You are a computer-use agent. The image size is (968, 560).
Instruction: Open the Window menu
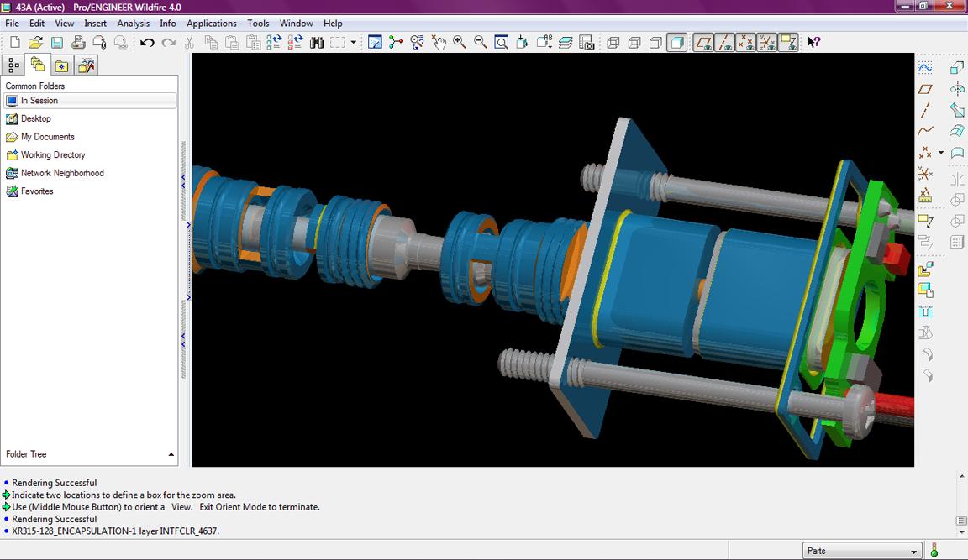(297, 24)
